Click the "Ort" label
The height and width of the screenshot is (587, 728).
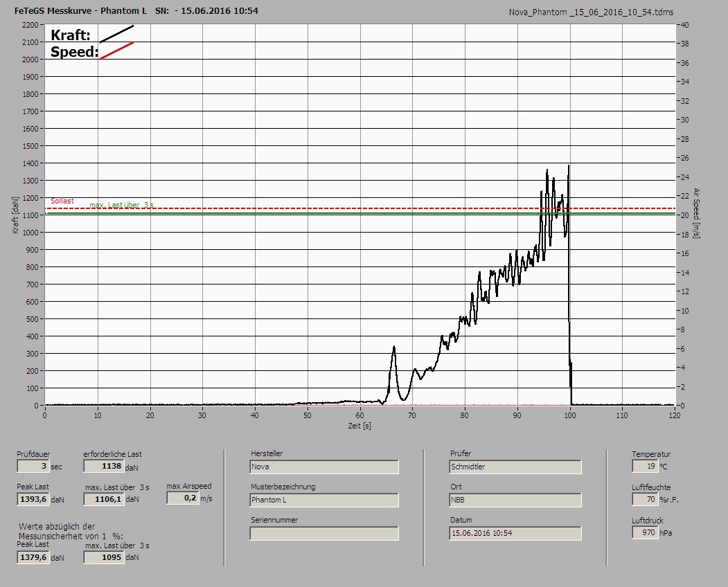pos(456,487)
